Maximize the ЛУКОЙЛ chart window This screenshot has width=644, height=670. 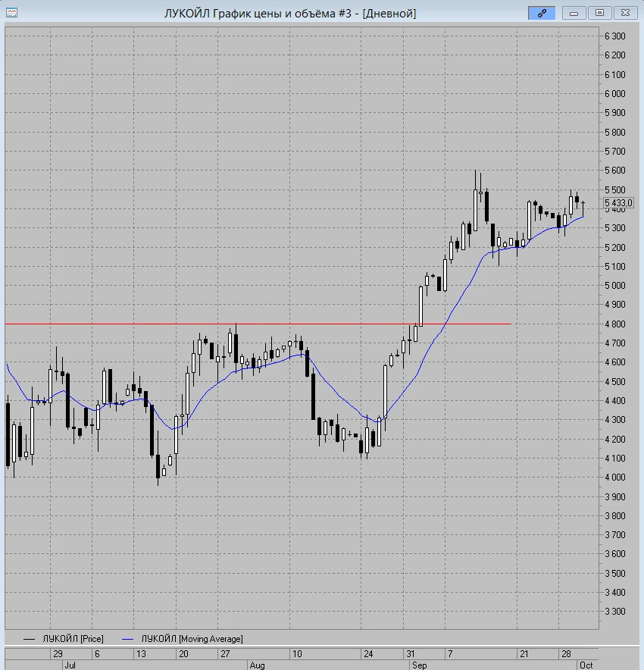click(599, 13)
